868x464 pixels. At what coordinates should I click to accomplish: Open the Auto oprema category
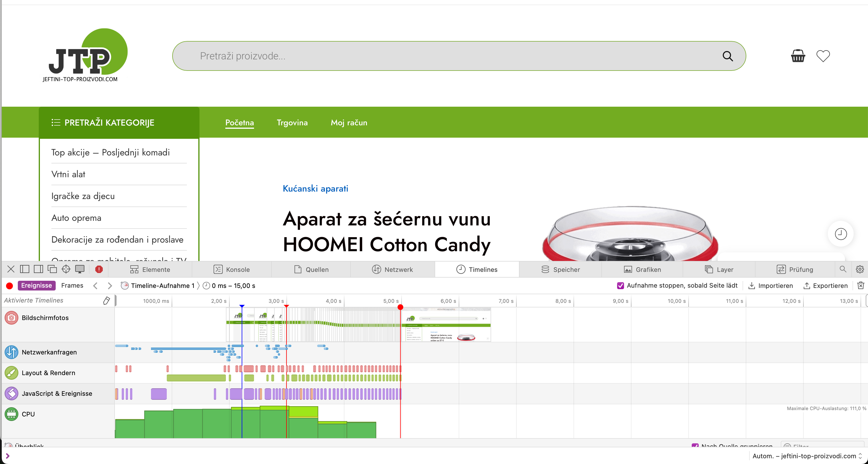(x=76, y=218)
